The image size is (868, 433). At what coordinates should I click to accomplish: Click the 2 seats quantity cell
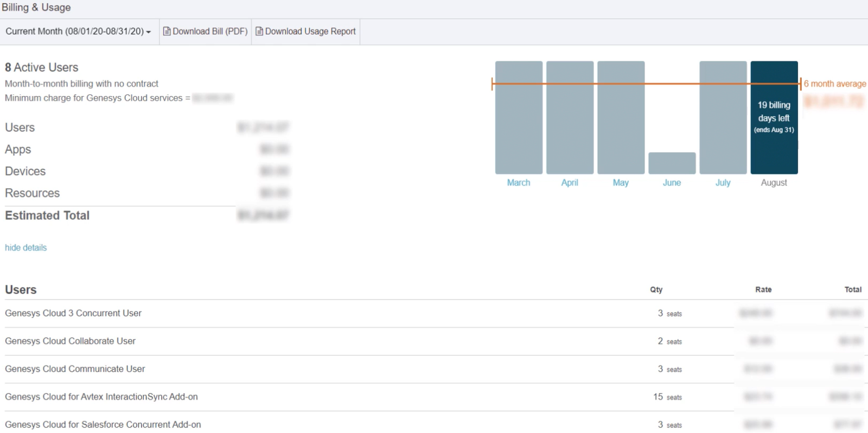(670, 341)
